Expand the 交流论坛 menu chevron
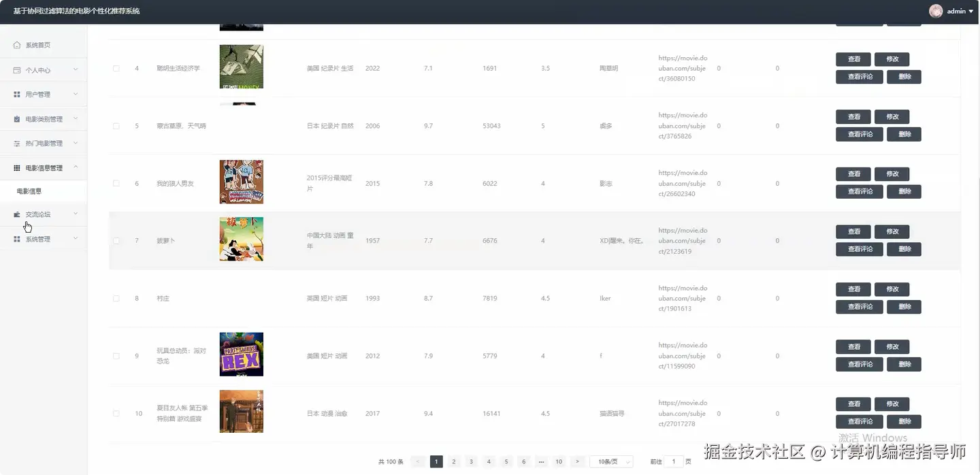980x475 pixels. (76, 214)
